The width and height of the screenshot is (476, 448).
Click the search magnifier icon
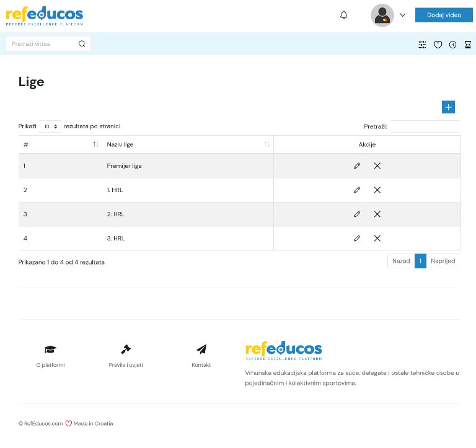82,44
